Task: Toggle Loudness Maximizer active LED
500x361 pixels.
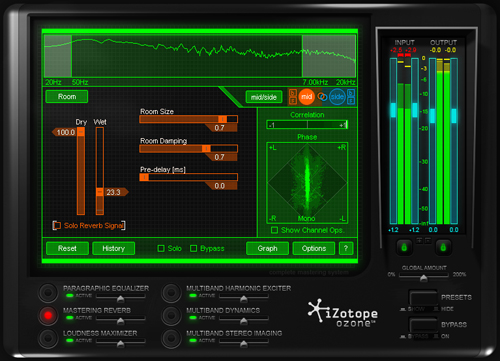Action: click(70, 340)
